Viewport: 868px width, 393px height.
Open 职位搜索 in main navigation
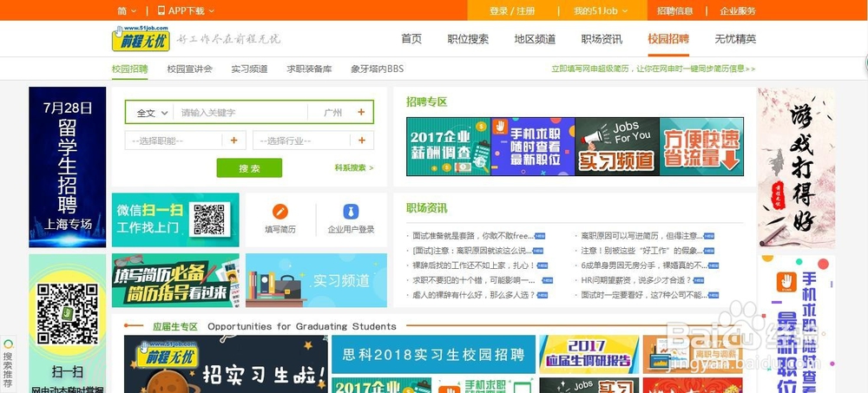click(468, 39)
